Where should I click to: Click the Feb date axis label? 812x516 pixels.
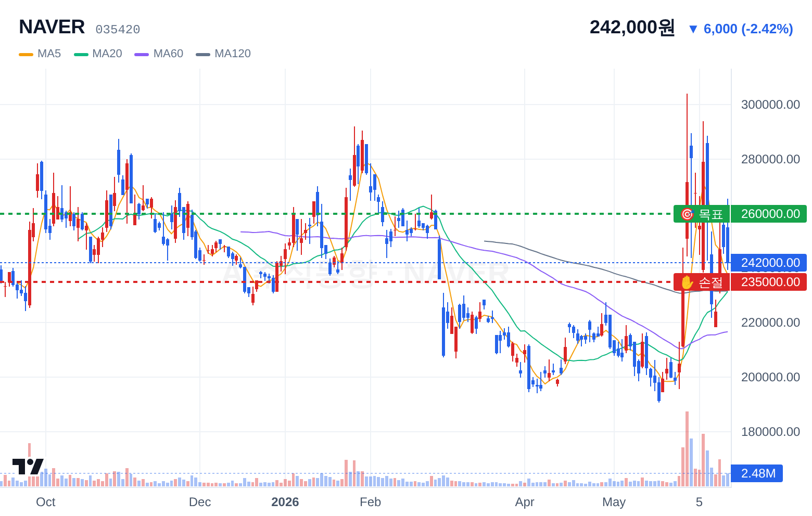(x=371, y=502)
